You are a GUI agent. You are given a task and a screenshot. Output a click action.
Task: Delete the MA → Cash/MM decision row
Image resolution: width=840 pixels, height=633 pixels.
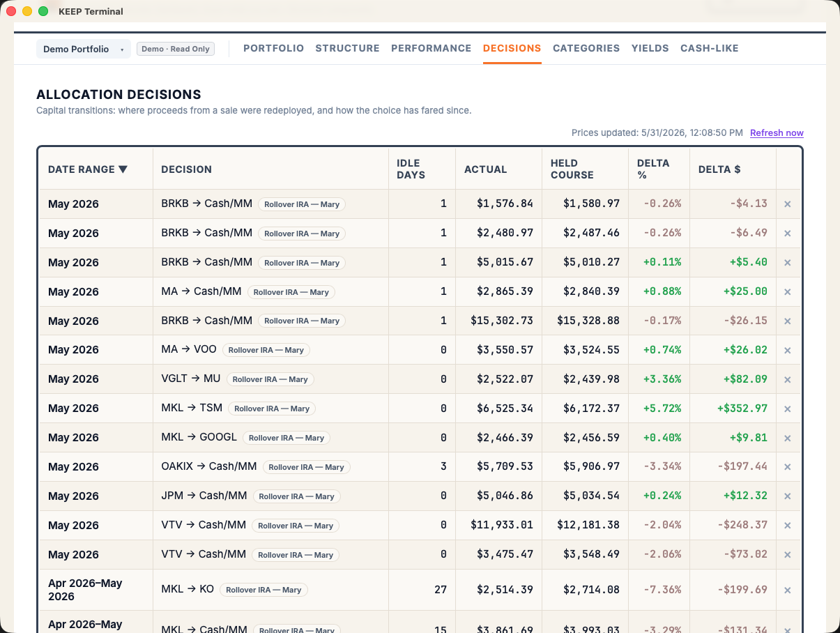click(x=788, y=292)
